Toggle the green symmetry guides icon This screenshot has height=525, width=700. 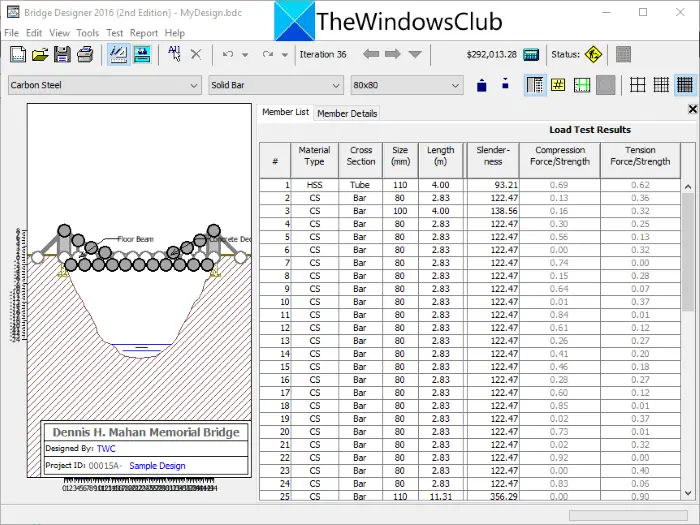point(582,85)
